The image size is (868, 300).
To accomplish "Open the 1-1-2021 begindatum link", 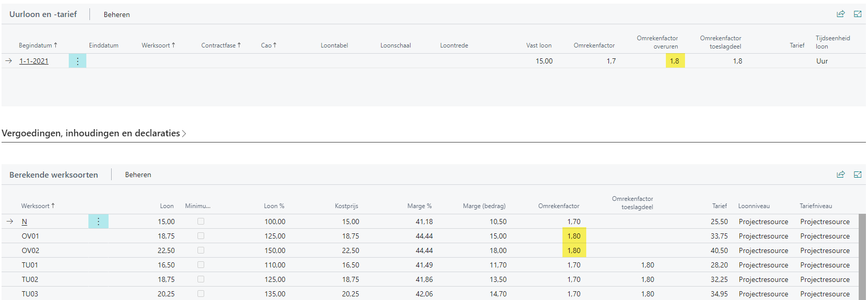I will coord(34,61).
